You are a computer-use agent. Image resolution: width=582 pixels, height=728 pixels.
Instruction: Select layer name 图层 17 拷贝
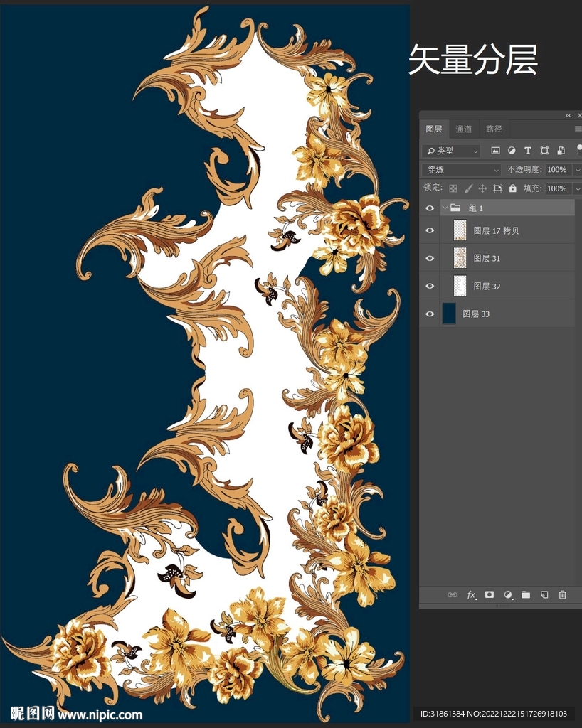coord(496,231)
